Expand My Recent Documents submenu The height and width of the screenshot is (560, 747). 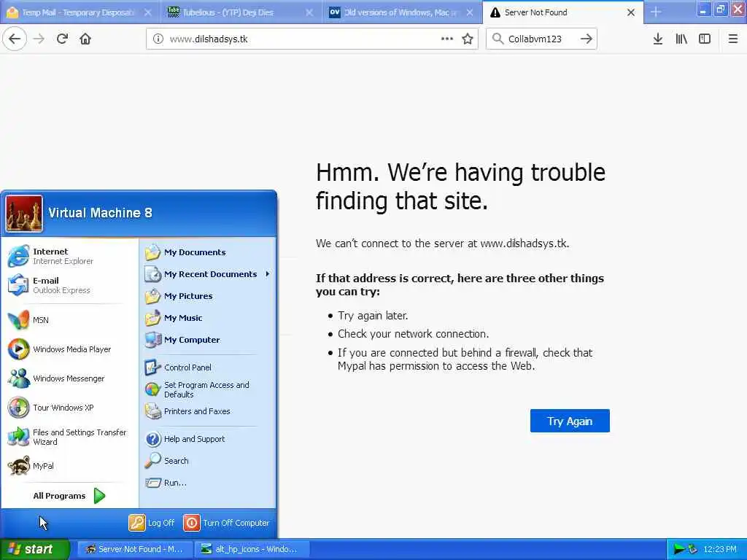point(207,274)
